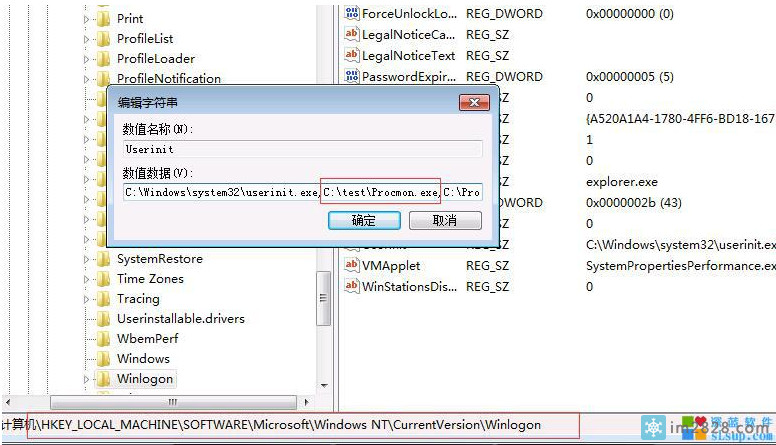Expand the ProfileList tree node arrow
Image resolution: width=776 pixels, height=445 pixels.
pyautogui.click(x=87, y=39)
